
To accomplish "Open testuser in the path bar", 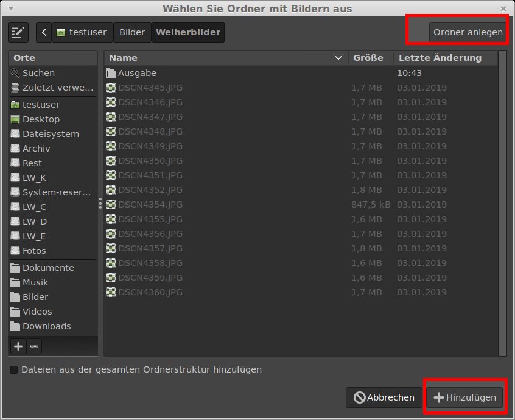I will point(82,32).
